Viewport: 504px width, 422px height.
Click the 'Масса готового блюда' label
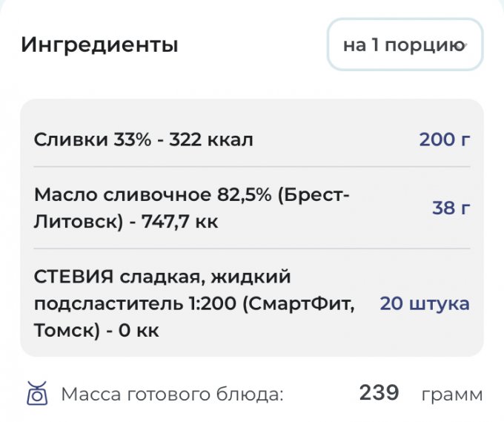(172, 393)
